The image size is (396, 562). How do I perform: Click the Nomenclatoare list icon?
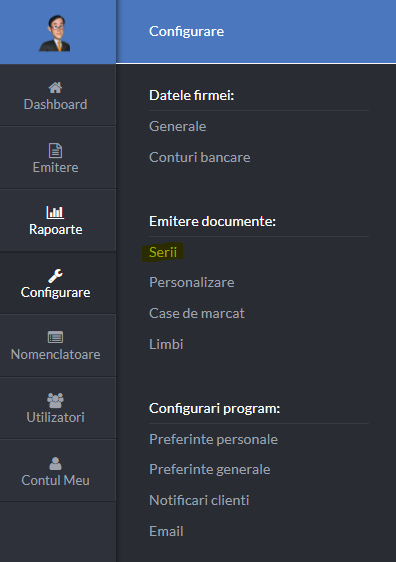pyautogui.click(x=55, y=337)
